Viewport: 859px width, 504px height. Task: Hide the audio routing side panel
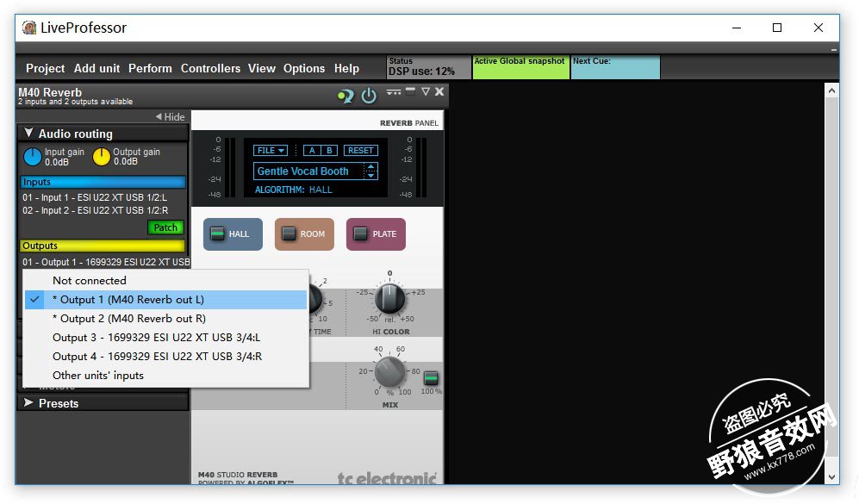pyautogui.click(x=171, y=116)
